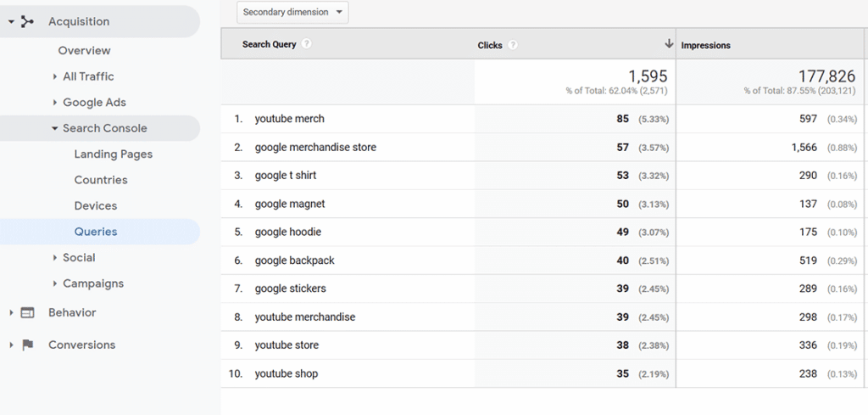Click the Behavior window icon
This screenshot has height=415, width=868.
pos(27,313)
